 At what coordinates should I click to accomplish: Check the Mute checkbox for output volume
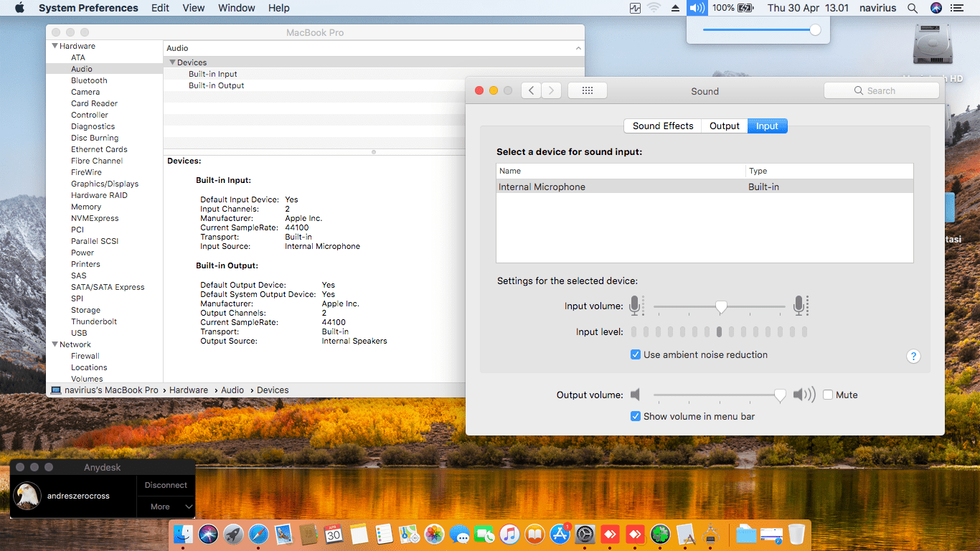[x=828, y=395]
